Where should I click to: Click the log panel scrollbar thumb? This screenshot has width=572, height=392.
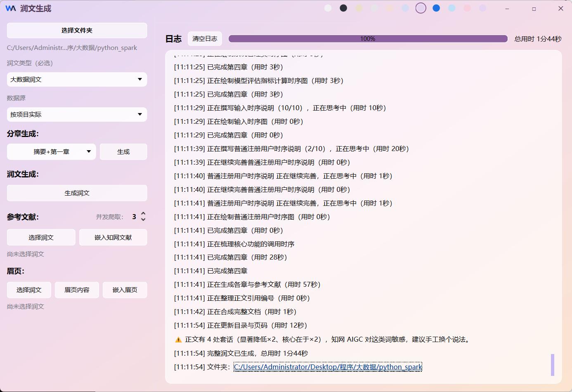coord(553,365)
